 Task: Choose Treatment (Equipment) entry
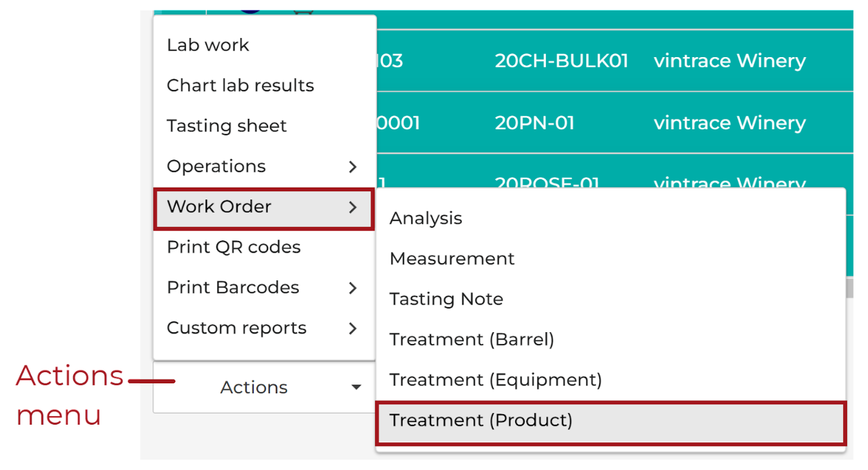(x=495, y=380)
